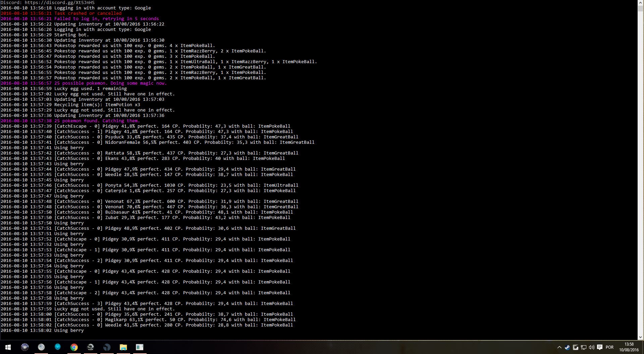This screenshot has width=644, height=354.
Task: Open the Steam taskbar icon
Action: coord(91,347)
